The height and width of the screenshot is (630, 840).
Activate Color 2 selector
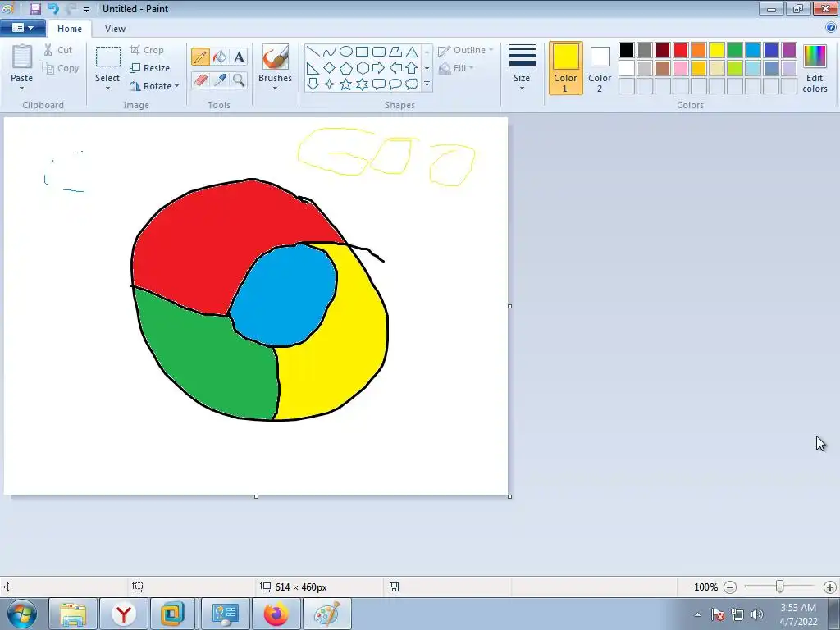[600, 68]
